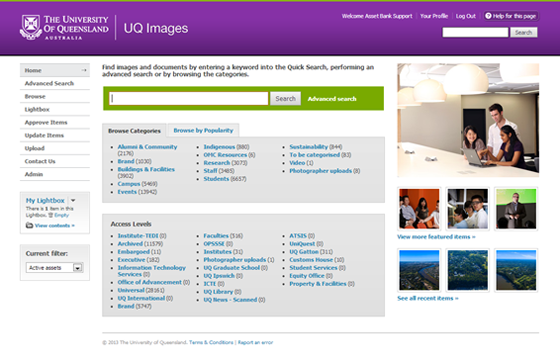This screenshot has width=560, height=363.
Task: Focus the main quick search field
Action: (x=189, y=99)
